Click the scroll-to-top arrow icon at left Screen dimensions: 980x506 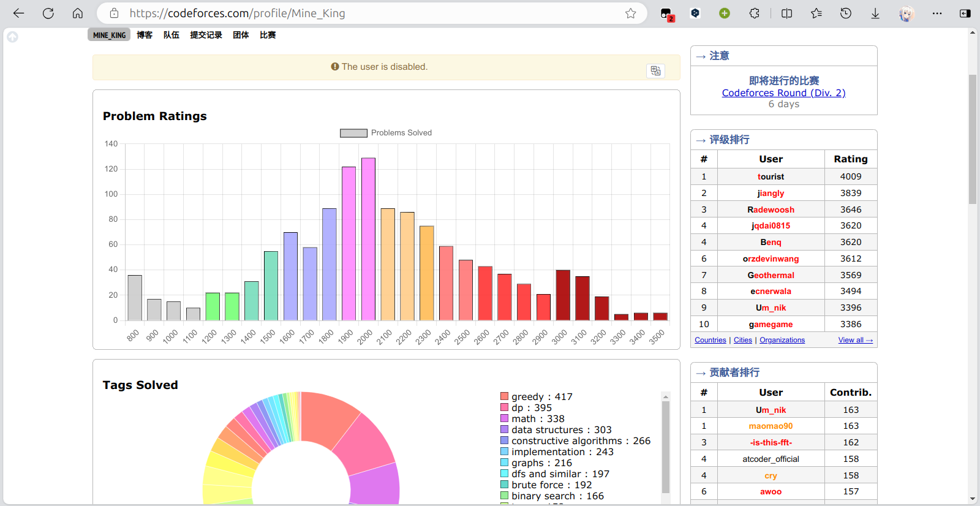click(12, 37)
